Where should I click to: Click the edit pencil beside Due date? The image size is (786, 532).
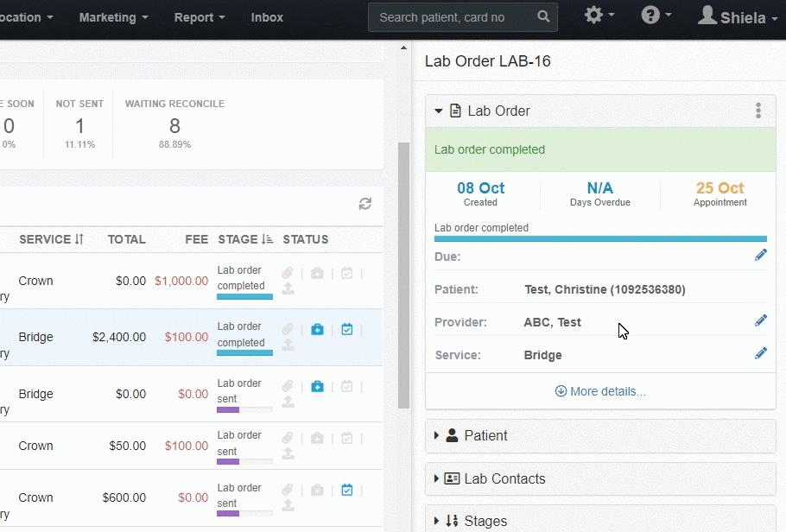pos(761,254)
